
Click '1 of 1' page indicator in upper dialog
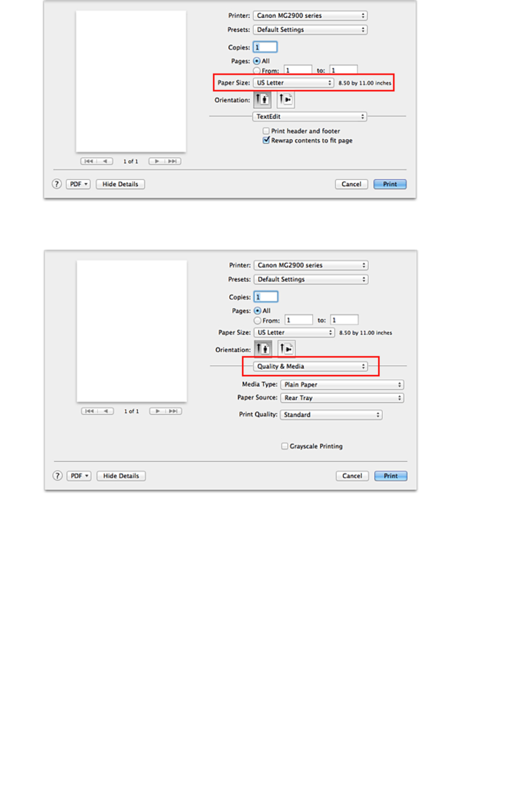pyautogui.click(x=131, y=162)
